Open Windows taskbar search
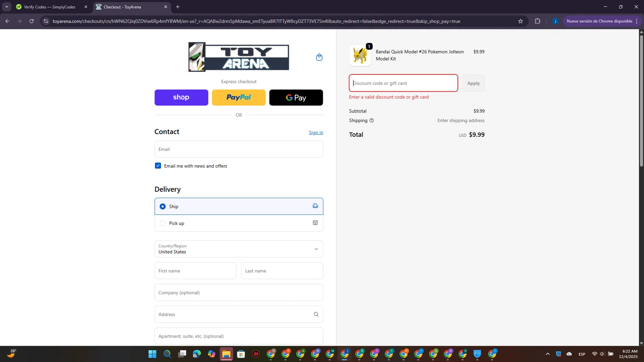 coord(167,354)
